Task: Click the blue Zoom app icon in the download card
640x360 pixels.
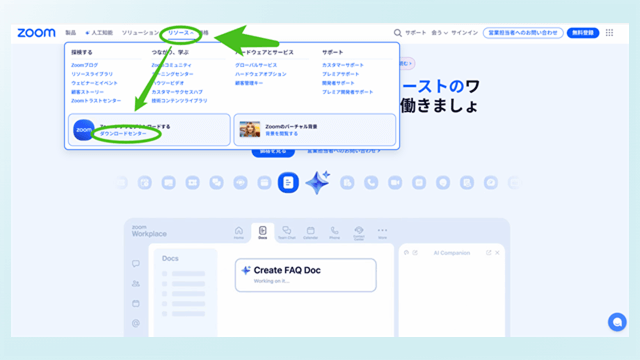Action: [x=84, y=130]
